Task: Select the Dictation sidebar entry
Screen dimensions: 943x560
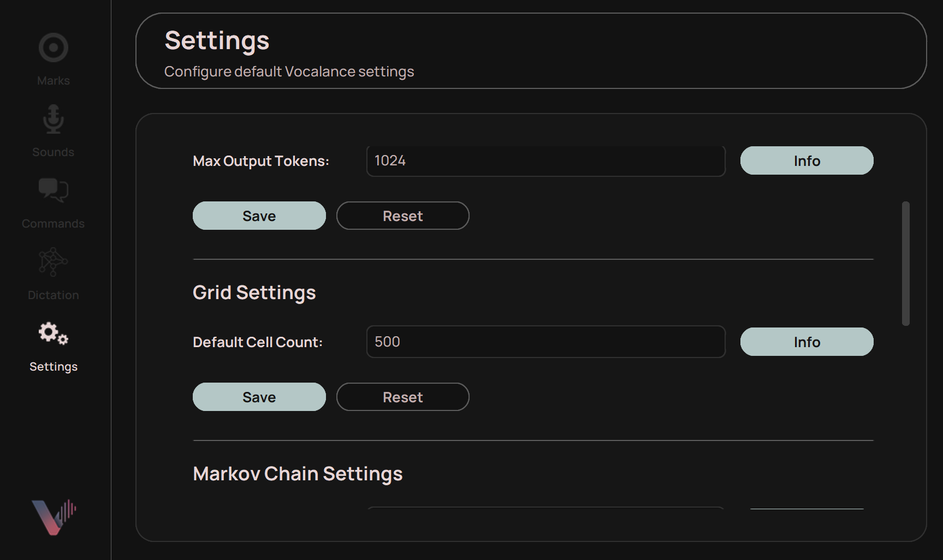Action: point(52,295)
